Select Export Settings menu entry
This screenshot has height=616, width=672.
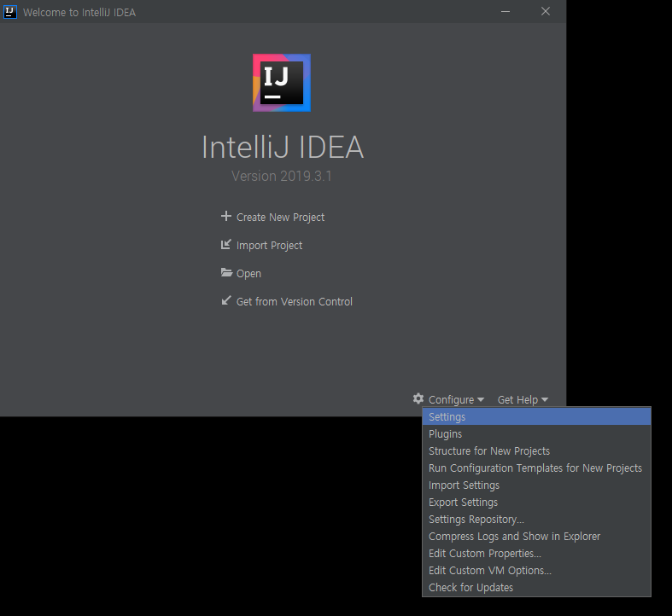536,502
